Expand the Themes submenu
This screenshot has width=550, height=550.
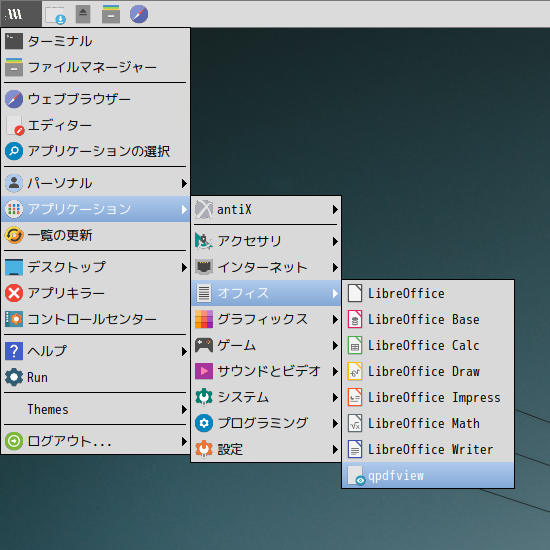[x=96, y=409]
